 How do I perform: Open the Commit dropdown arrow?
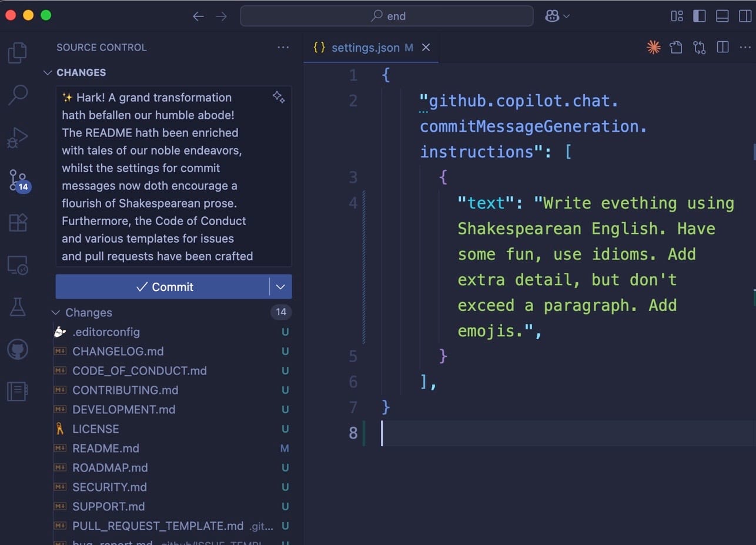click(x=280, y=287)
